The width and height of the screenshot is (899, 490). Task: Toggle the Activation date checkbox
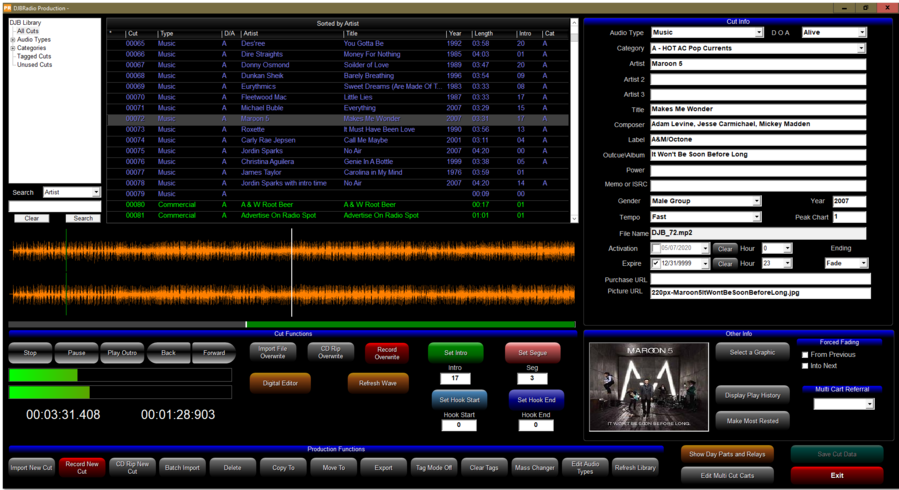coord(656,249)
